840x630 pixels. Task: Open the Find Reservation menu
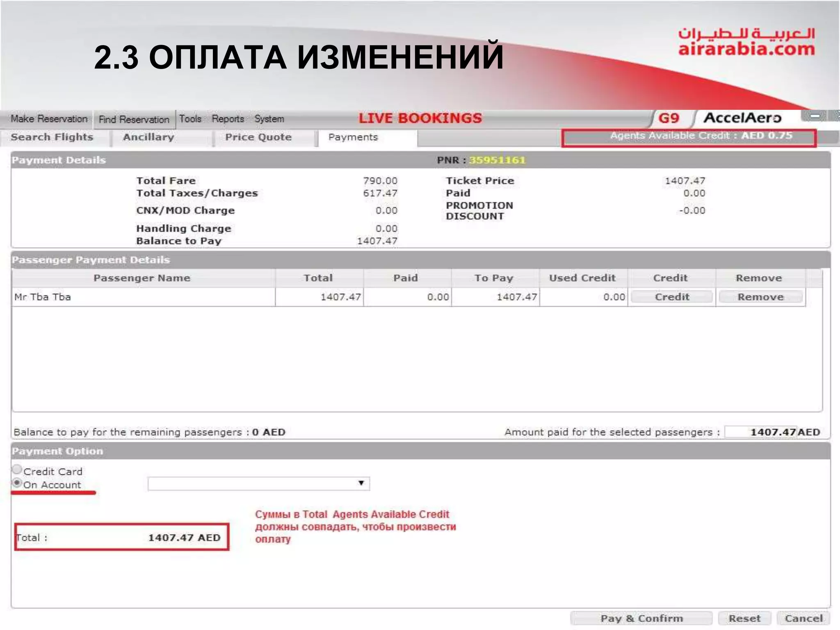coord(134,119)
